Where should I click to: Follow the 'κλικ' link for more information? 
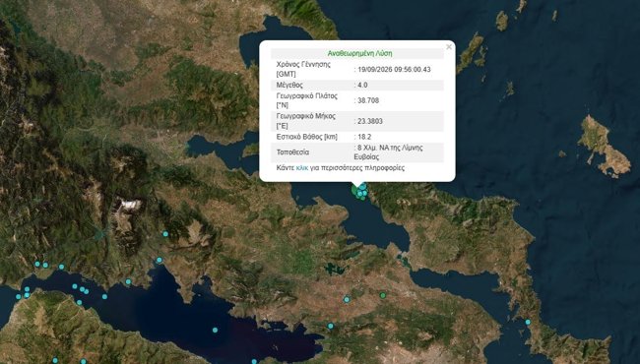click(302, 168)
